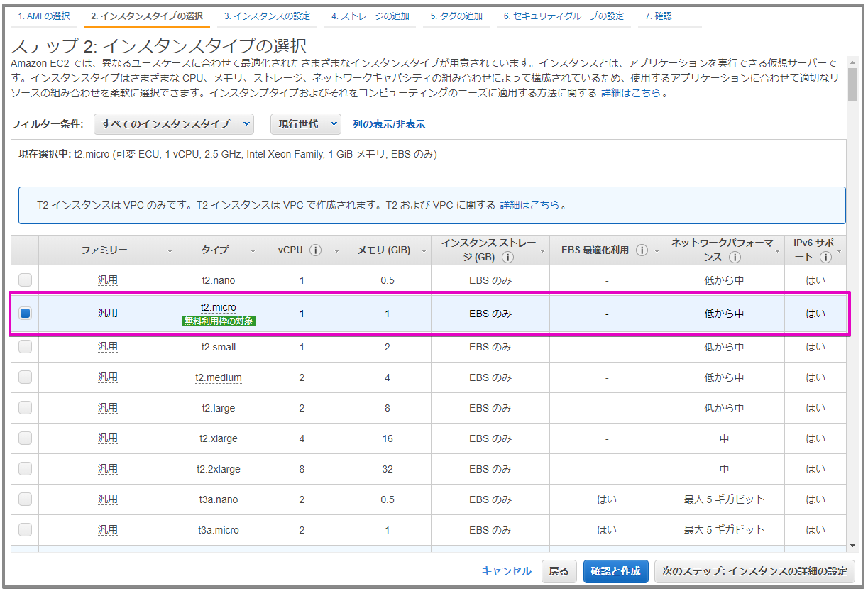Click the t3a.nano type cell

tap(219, 499)
